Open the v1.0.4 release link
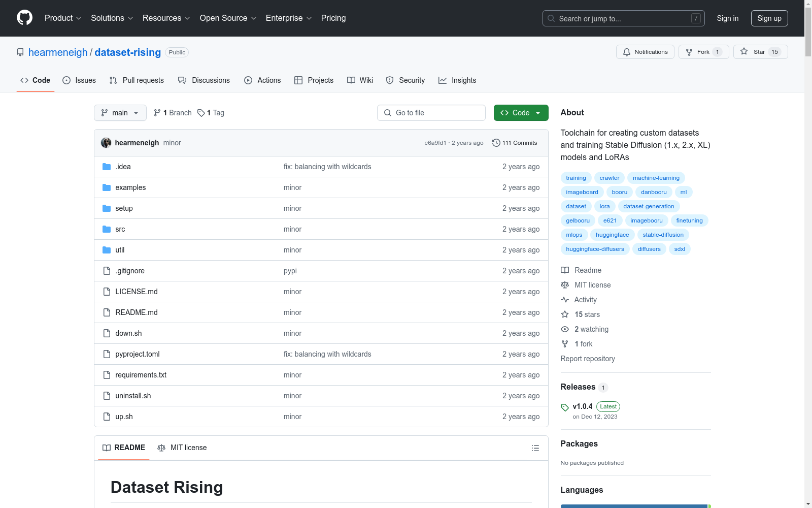The width and height of the screenshot is (812, 508). point(583,406)
